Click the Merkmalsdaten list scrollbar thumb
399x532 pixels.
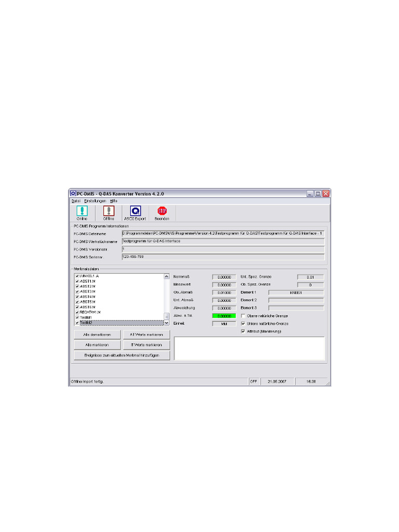pyautogui.click(x=166, y=316)
